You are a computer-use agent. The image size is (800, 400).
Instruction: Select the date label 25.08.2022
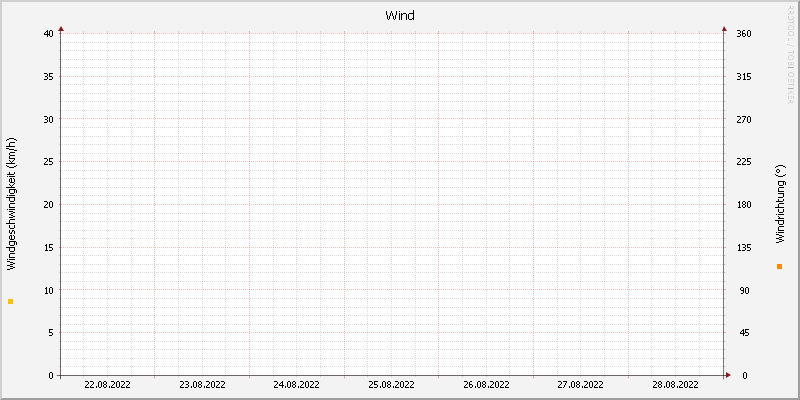coord(391,385)
